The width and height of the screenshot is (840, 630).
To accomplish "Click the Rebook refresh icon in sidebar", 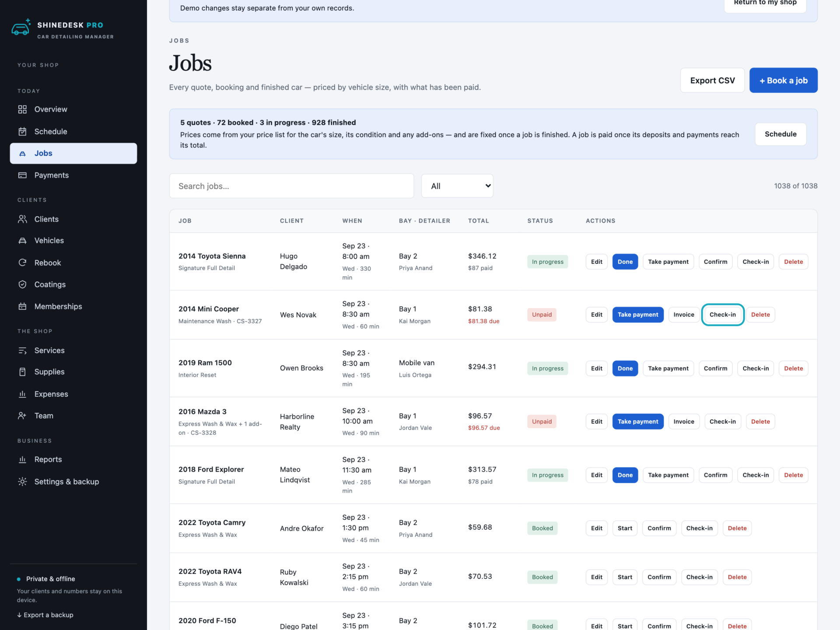I will 22,262.
